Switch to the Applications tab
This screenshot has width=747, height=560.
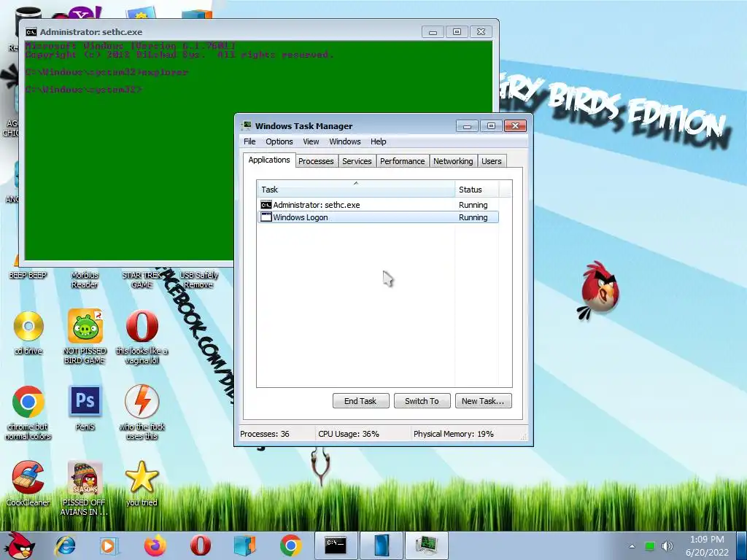tap(269, 160)
